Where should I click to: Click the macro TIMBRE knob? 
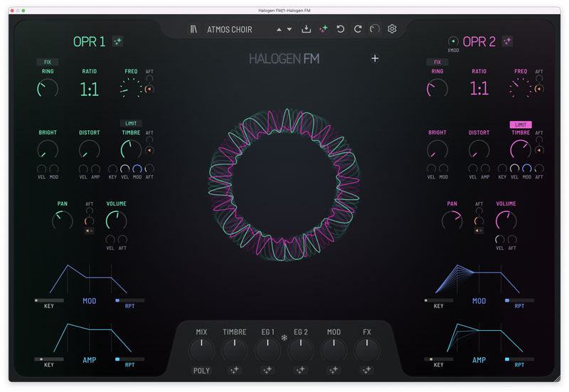235,350
